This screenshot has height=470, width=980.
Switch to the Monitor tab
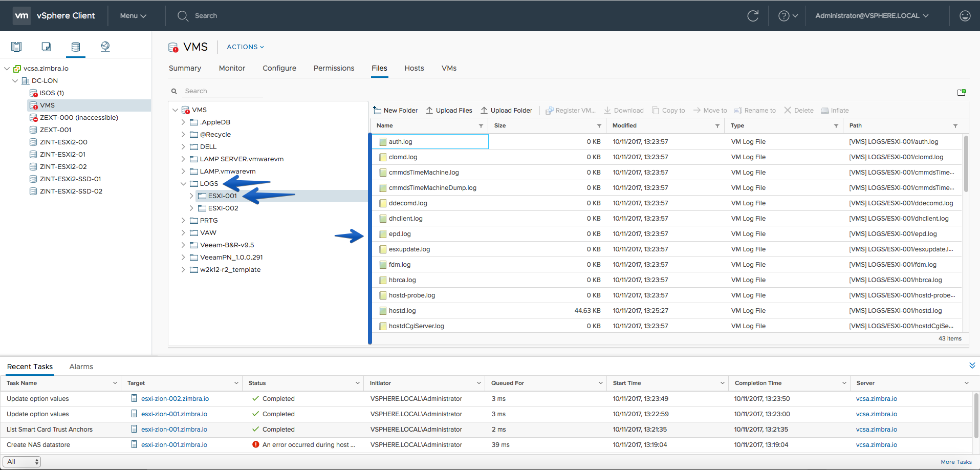coord(232,69)
